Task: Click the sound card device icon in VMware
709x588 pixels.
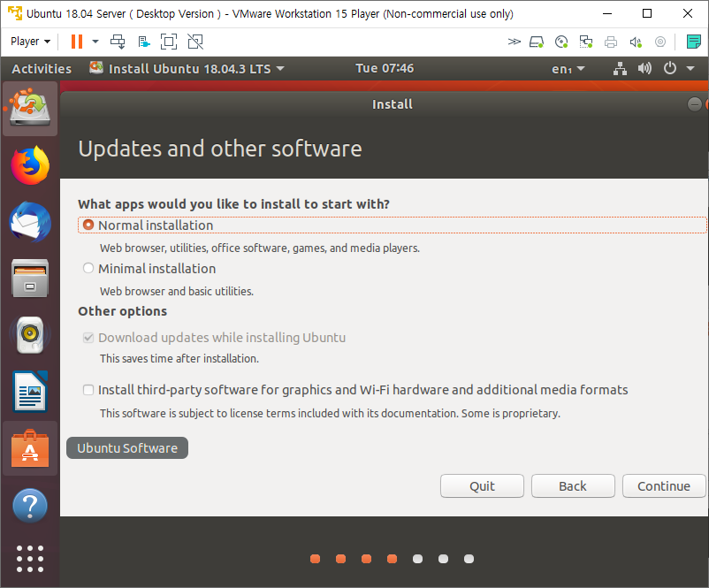Action: [636, 42]
